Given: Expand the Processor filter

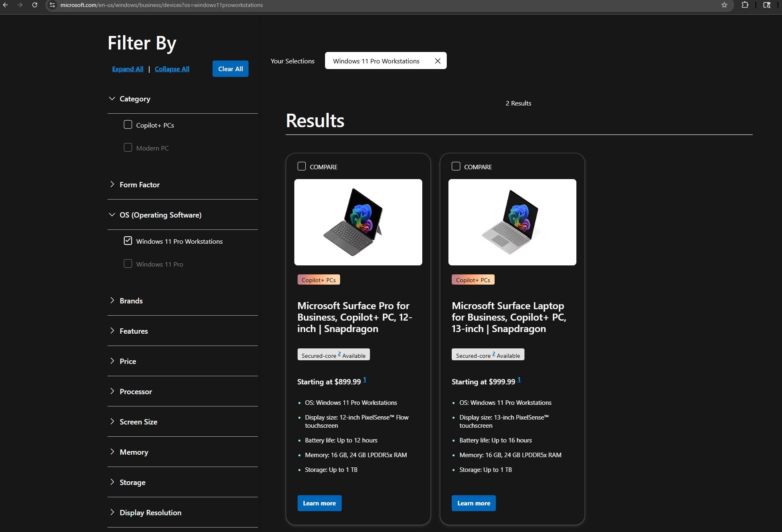Looking at the screenshot, I should [x=112, y=391].
